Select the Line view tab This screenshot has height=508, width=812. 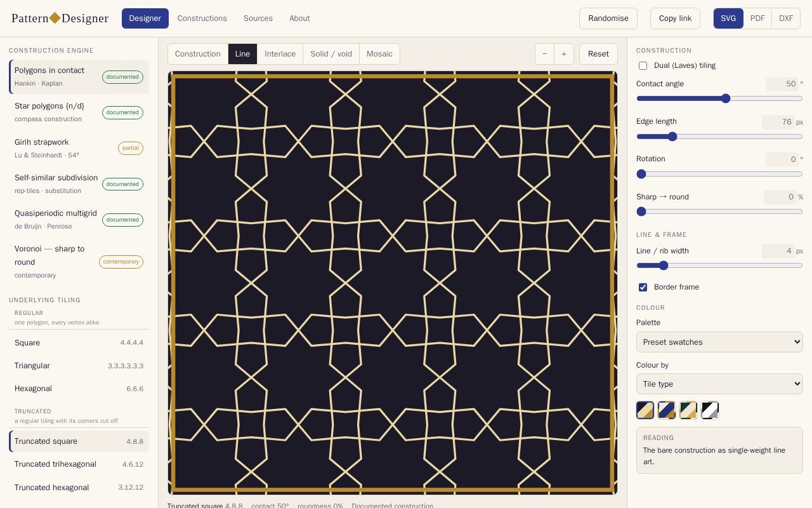[x=242, y=54]
